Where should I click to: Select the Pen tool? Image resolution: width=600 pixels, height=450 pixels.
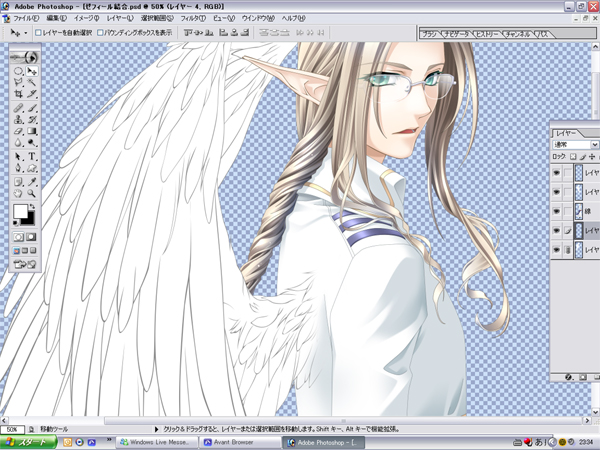[x=18, y=168]
